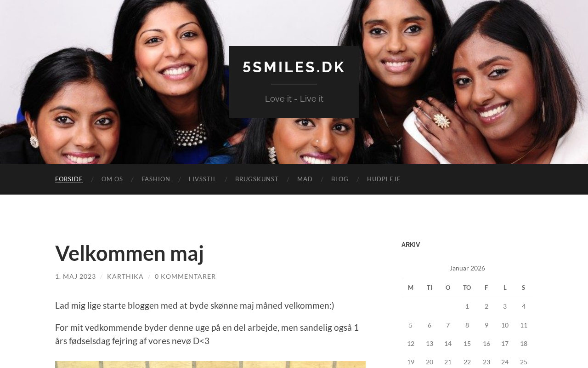Open the Mad menu category
This screenshot has width=588, height=368.
tap(305, 179)
